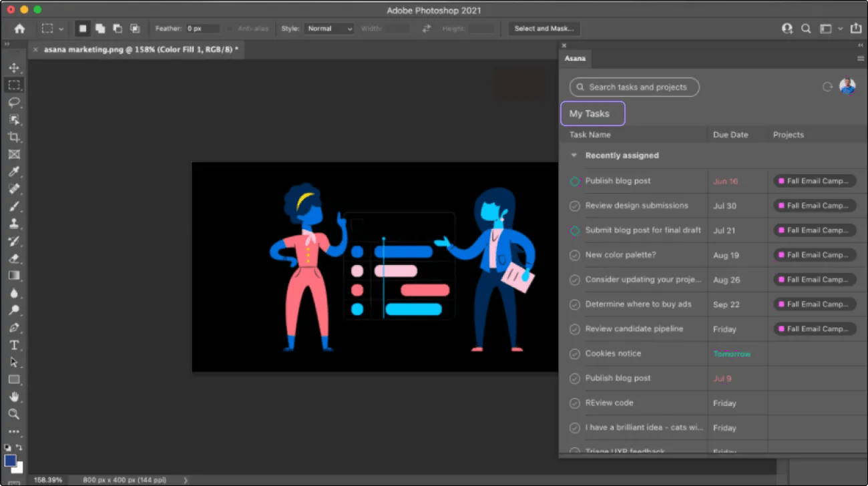Click the asana marketing.png document tab
Screen dimensions: 868x486
134,49
